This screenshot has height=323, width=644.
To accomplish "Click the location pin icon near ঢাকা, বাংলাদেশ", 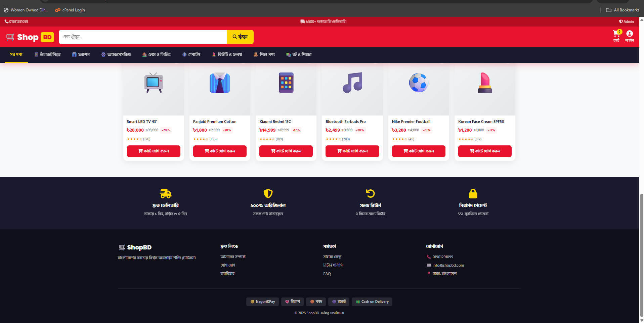I will pyautogui.click(x=429, y=273).
